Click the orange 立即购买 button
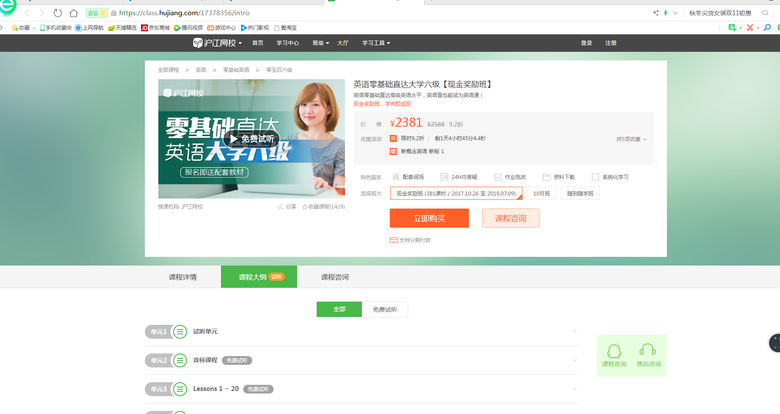 pyautogui.click(x=429, y=218)
